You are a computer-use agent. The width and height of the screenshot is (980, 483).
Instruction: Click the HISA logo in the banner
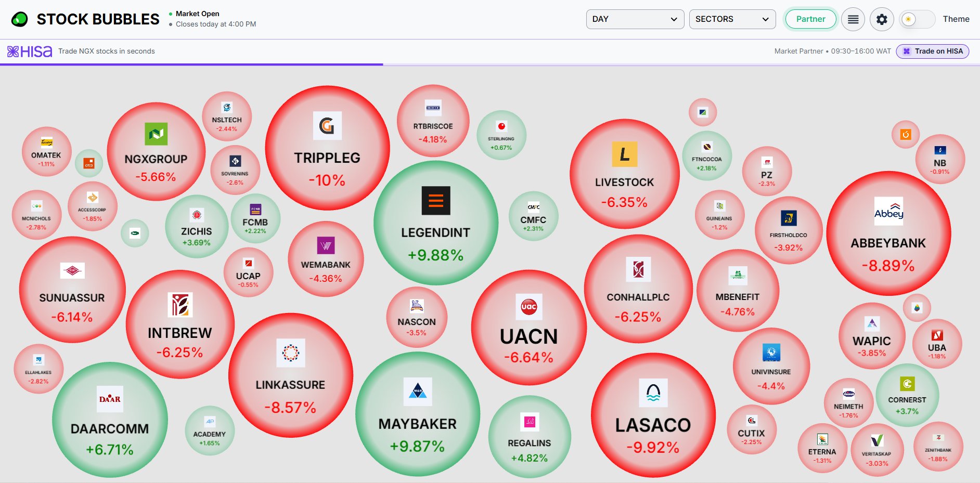[x=30, y=51]
